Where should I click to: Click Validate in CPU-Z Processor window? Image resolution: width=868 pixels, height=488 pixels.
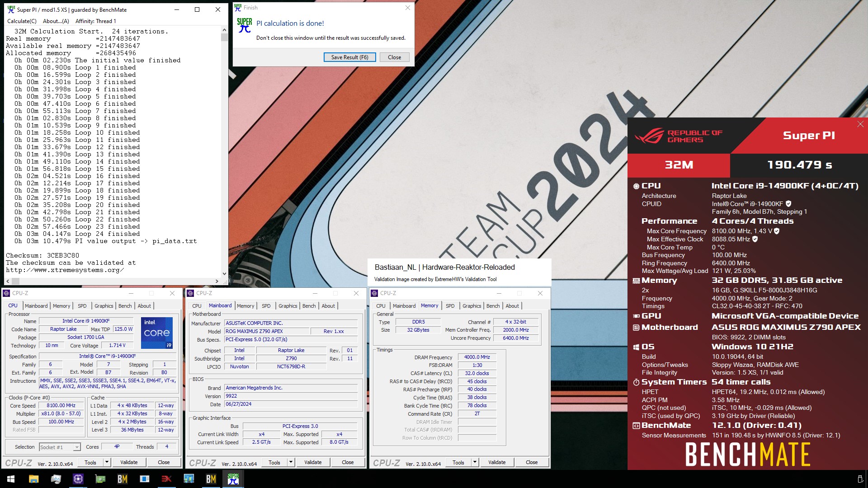click(129, 462)
